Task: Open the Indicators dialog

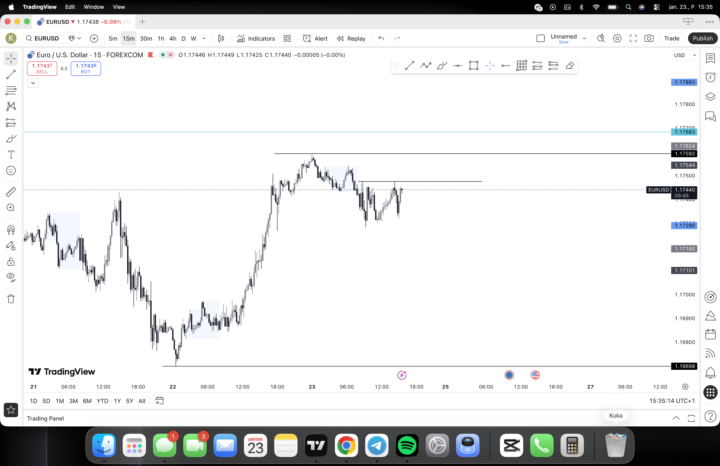Action: click(x=256, y=39)
